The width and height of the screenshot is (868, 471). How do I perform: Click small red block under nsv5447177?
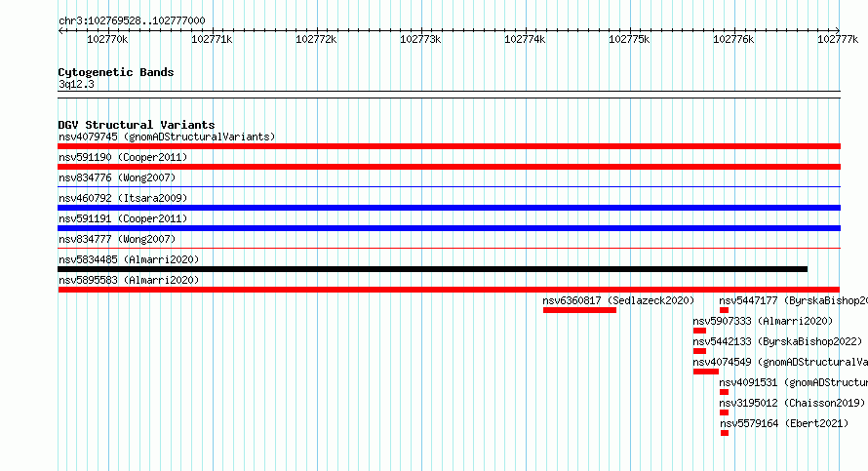click(724, 310)
